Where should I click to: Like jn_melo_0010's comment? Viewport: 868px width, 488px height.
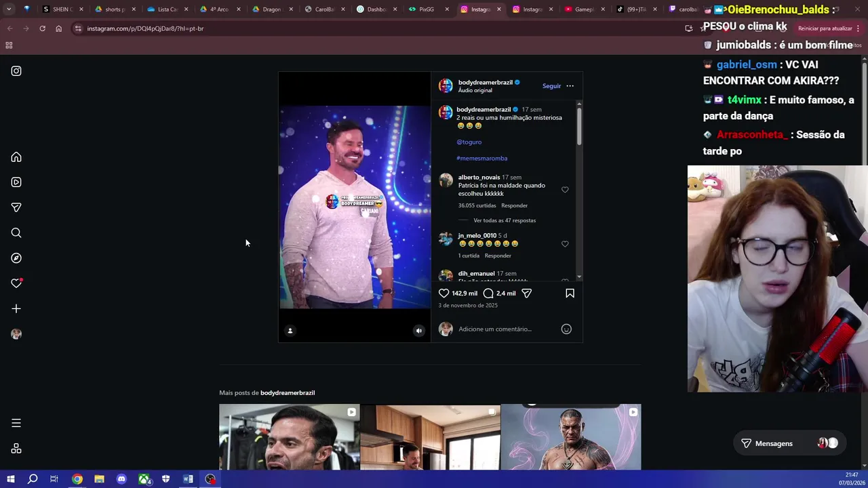click(x=565, y=244)
